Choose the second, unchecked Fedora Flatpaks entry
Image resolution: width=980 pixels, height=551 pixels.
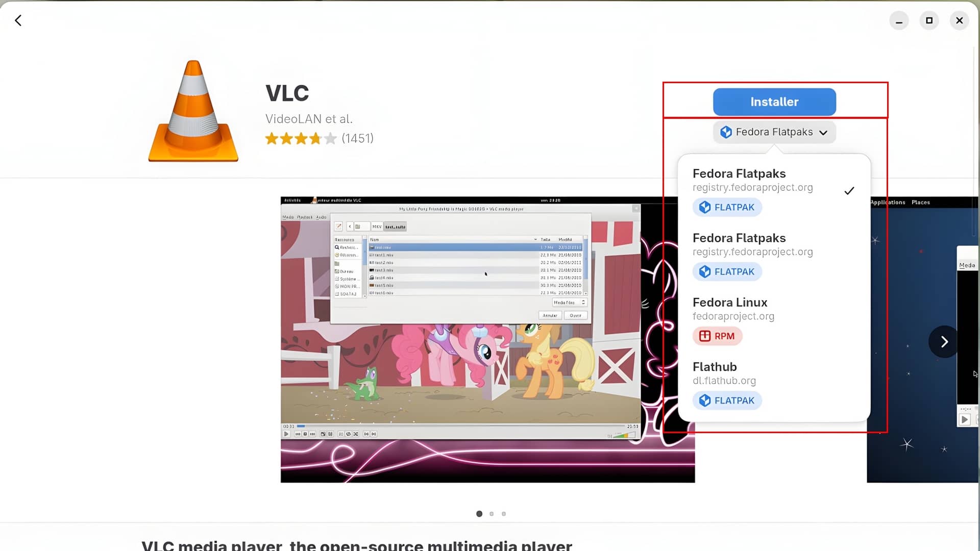click(774, 255)
